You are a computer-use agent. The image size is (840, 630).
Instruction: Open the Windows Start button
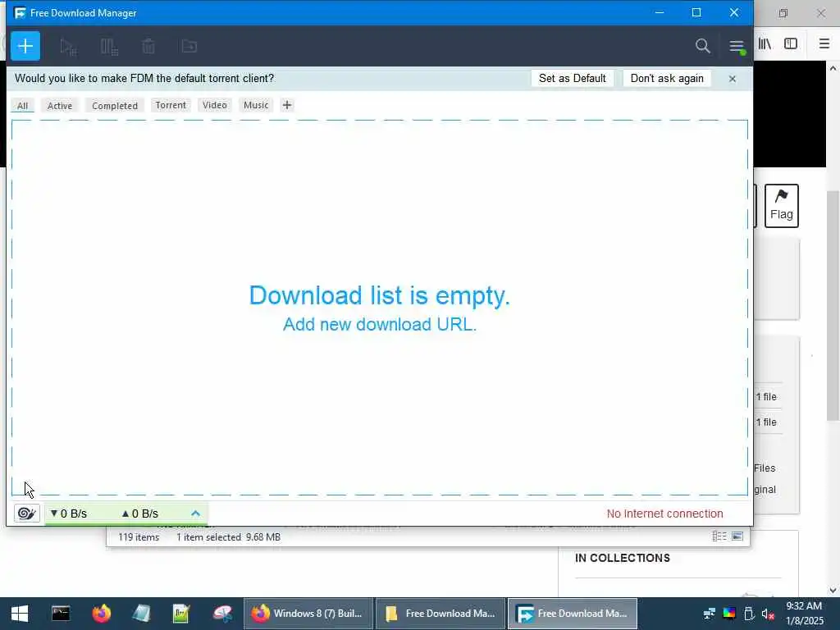(x=20, y=614)
